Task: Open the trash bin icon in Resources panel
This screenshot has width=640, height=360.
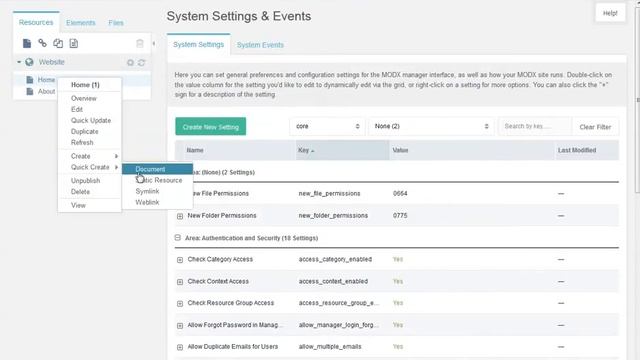Action: (x=140, y=43)
